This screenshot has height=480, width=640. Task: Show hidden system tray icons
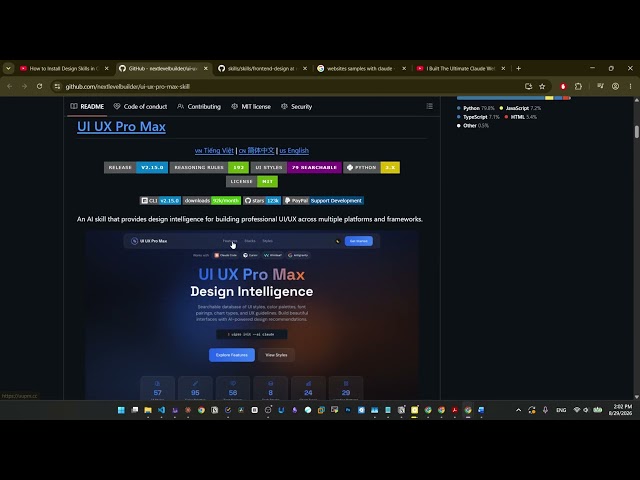coord(518,410)
